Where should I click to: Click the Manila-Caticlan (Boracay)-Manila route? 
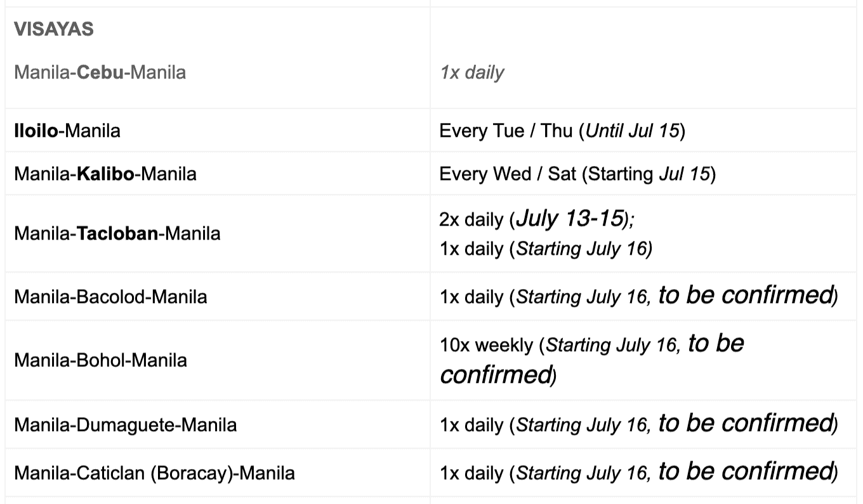154,473
